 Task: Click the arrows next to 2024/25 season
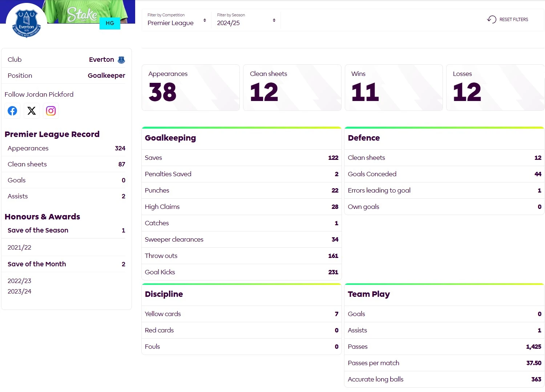point(274,20)
